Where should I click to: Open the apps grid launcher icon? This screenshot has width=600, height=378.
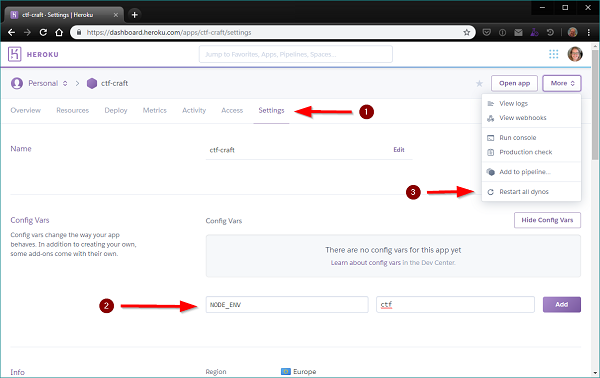(x=553, y=54)
